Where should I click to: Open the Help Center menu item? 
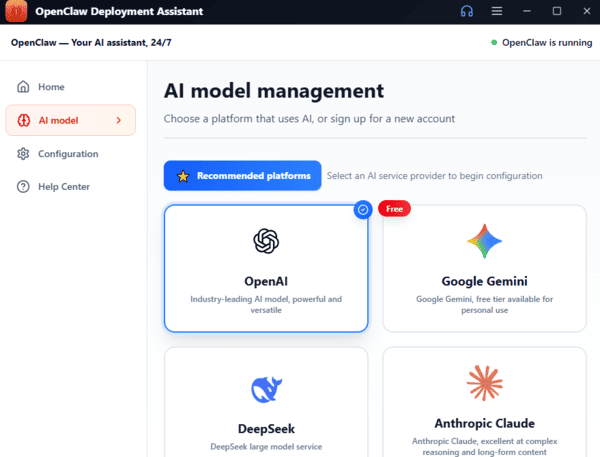(71, 187)
